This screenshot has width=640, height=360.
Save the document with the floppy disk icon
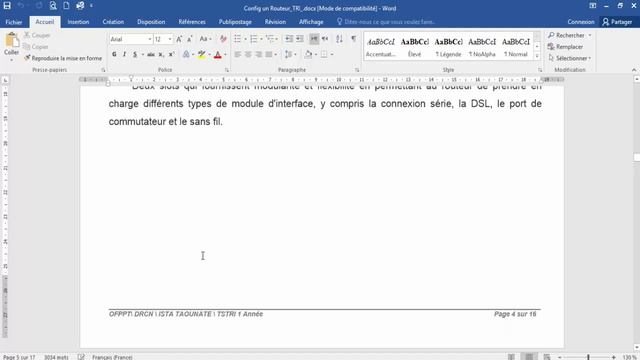(x=7, y=6)
